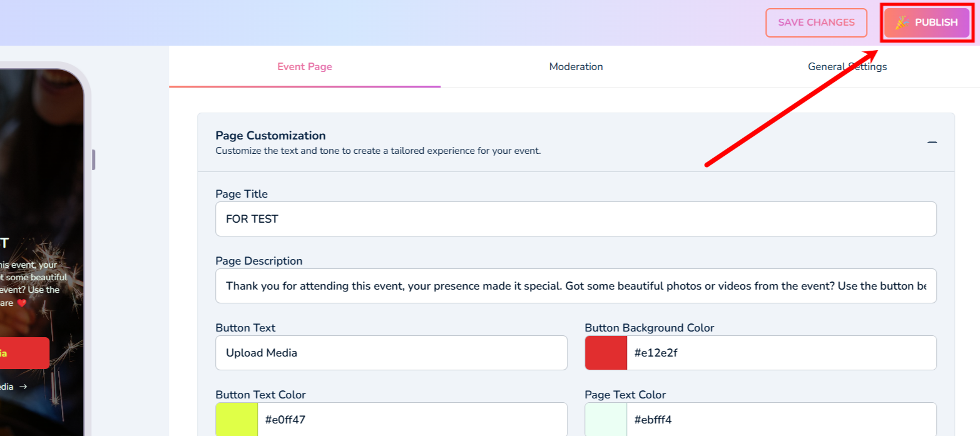Click the Page Description input field
The image size is (980, 436).
(x=576, y=286)
